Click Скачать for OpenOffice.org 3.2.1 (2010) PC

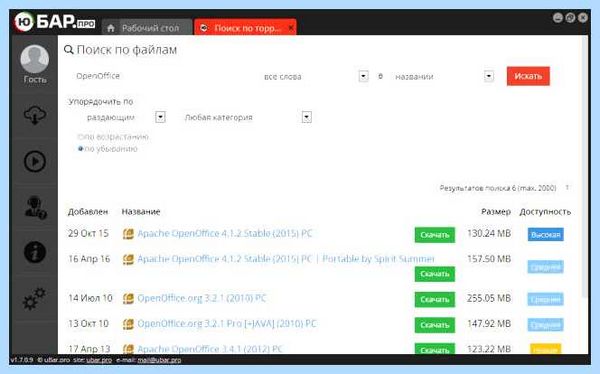[435, 299]
